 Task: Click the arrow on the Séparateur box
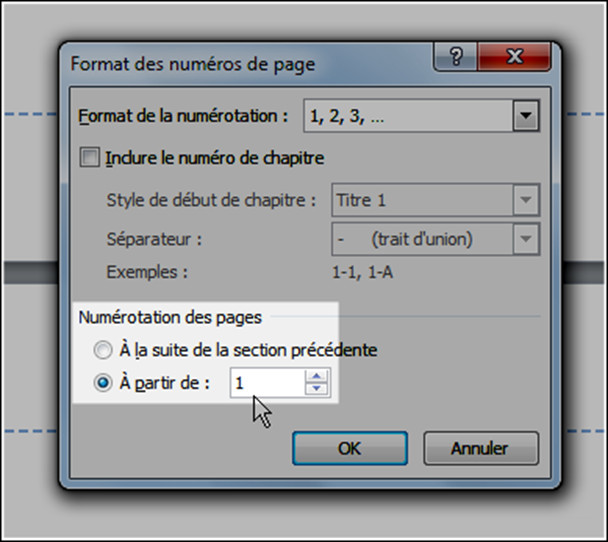526,240
